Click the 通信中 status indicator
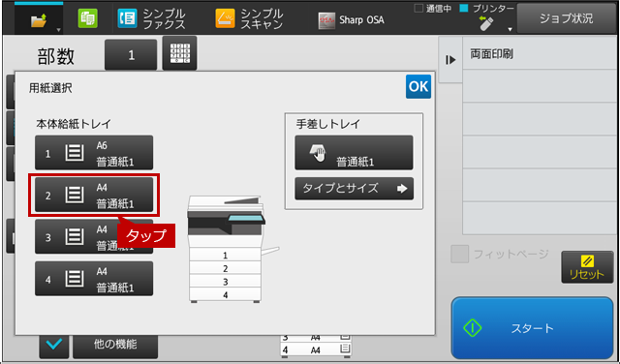Viewport: 620px width, 364px height. (433, 9)
